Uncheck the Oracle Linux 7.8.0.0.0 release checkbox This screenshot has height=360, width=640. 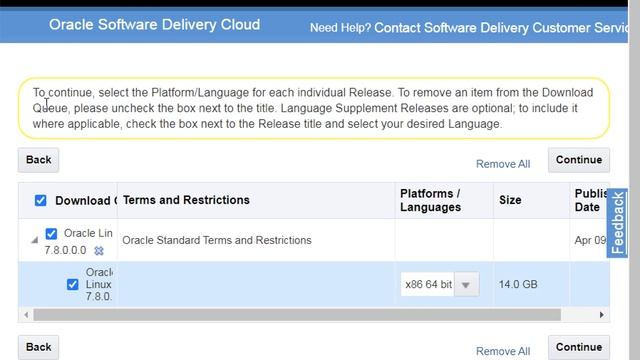tap(51, 234)
